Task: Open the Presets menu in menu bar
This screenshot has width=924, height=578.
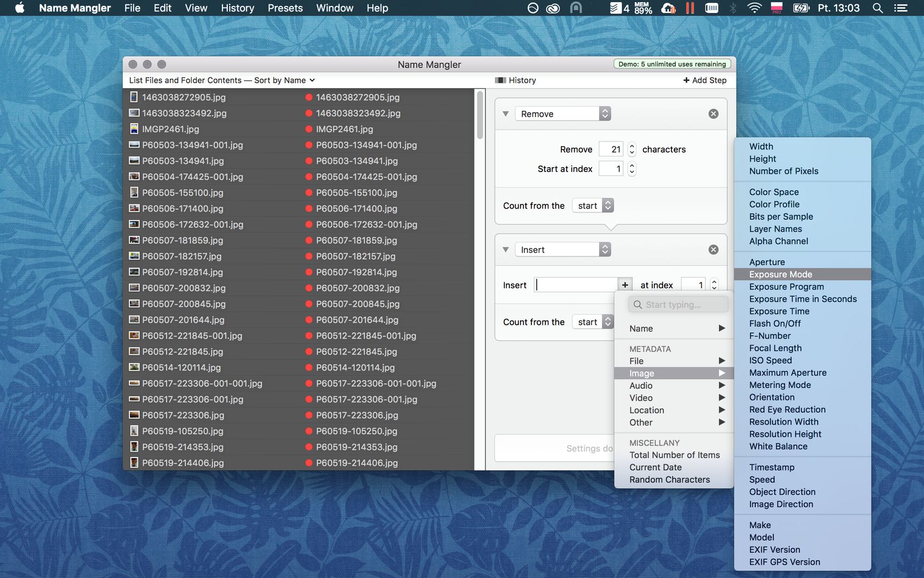Action: click(285, 8)
